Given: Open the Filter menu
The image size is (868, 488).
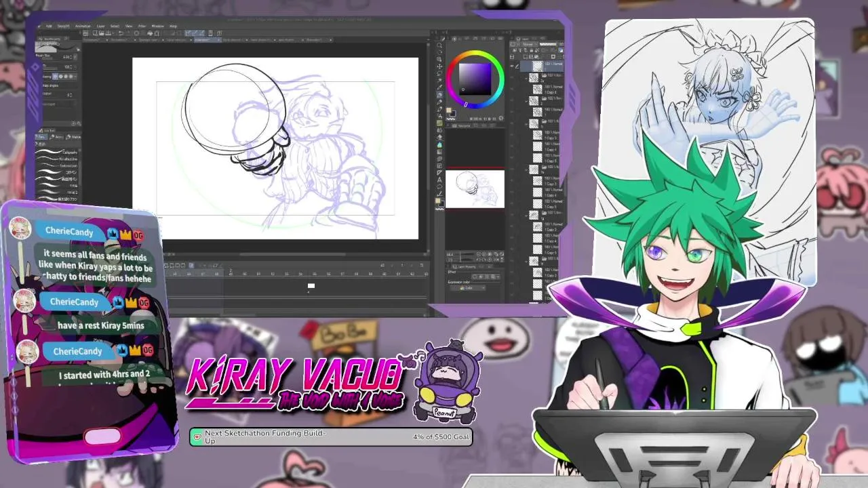Looking at the screenshot, I should pos(142,26).
